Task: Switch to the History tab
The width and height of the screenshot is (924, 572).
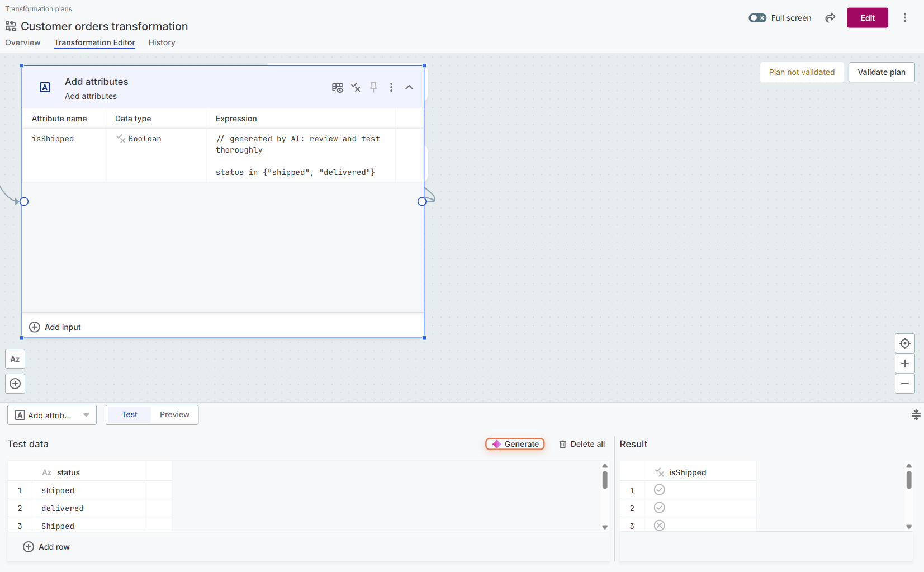Action: pyautogui.click(x=161, y=42)
